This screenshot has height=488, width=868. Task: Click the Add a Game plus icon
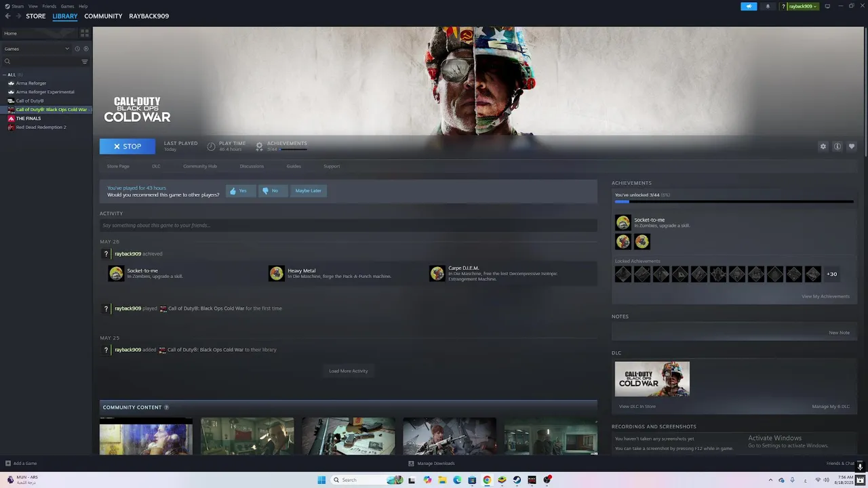[x=8, y=464]
